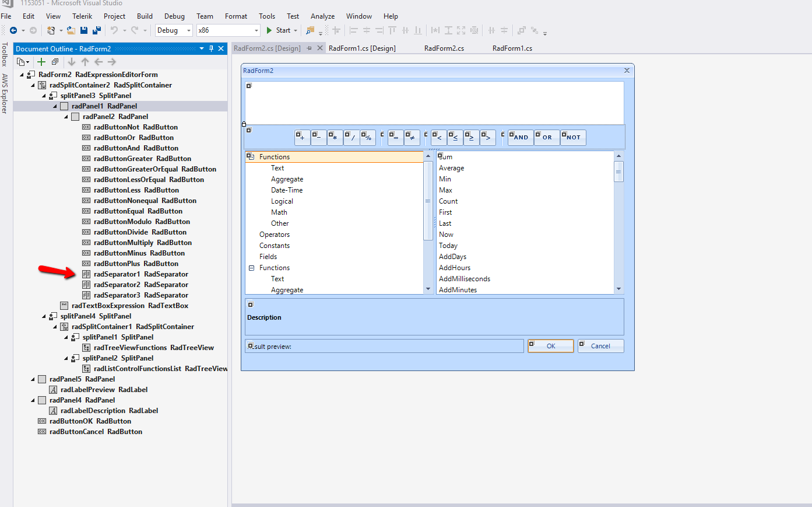812x507 pixels.
Task: Open the Telerik menu
Action: [82, 16]
